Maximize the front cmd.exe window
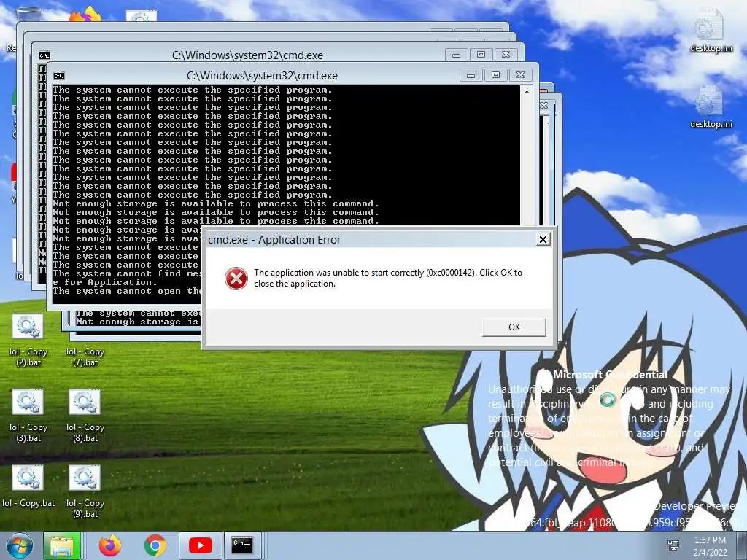The height and width of the screenshot is (560, 747). (495, 75)
